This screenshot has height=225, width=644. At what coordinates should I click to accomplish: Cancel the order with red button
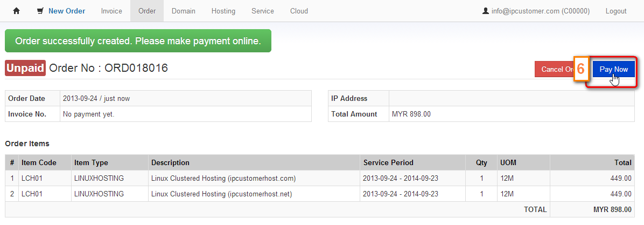click(554, 70)
